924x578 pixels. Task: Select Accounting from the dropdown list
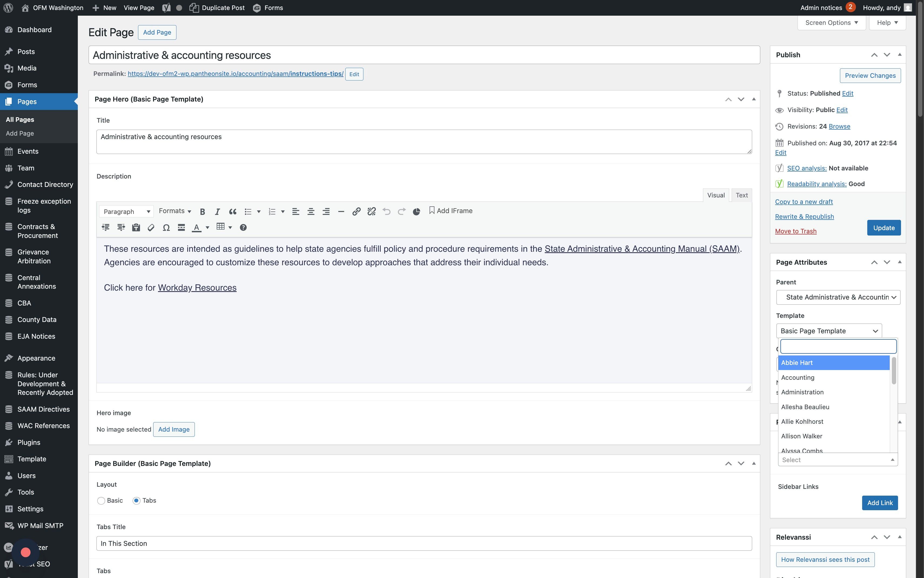[x=798, y=378]
